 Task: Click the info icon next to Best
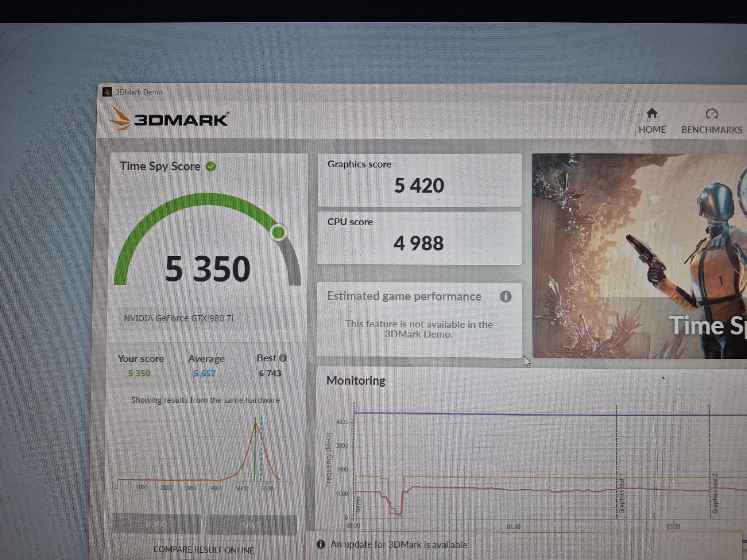pyautogui.click(x=283, y=358)
